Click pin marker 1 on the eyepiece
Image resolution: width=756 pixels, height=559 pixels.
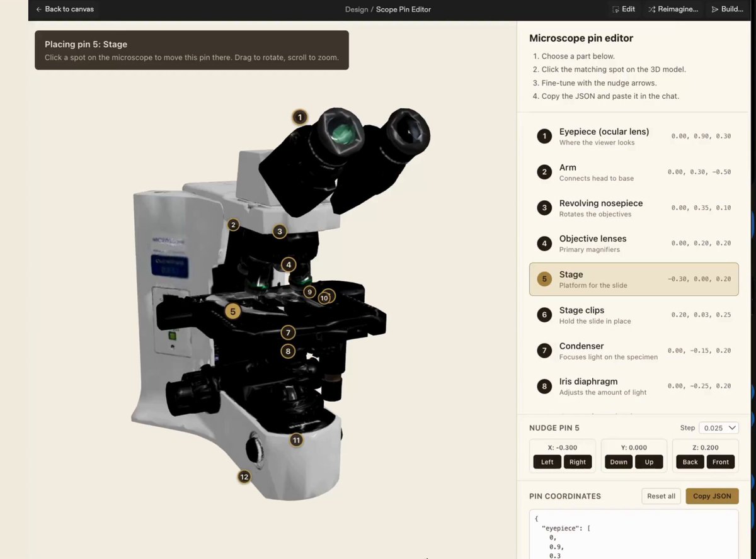point(300,117)
